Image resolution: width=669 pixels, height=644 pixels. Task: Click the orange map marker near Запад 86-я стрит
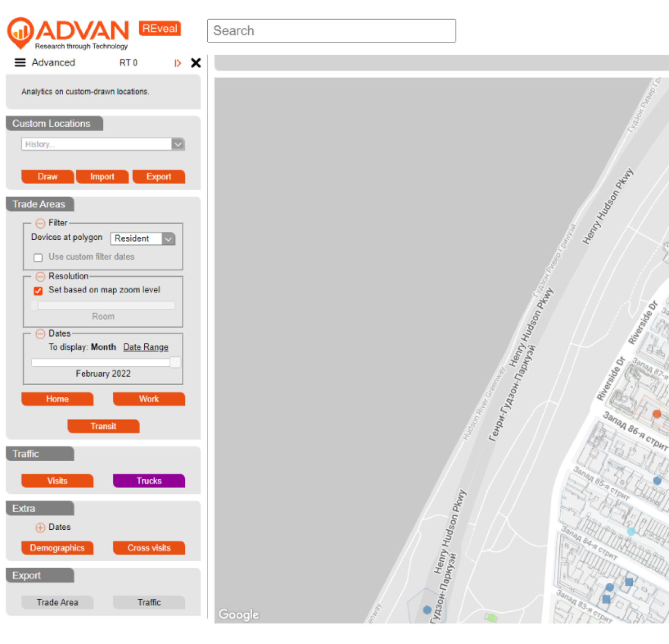(x=656, y=414)
